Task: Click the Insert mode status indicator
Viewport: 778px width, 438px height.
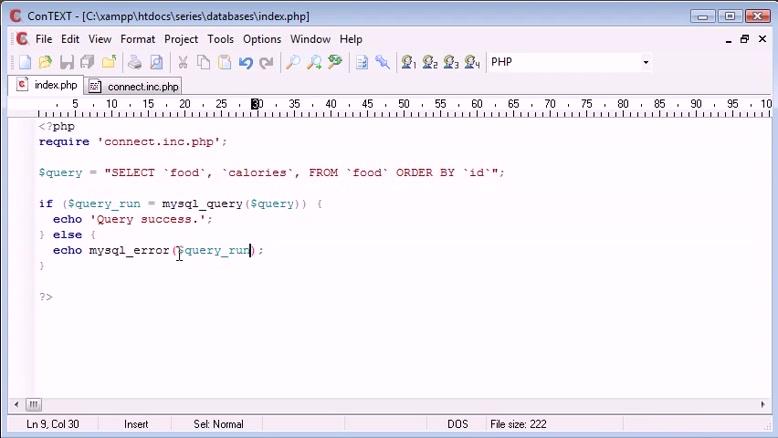Action: coord(136,425)
